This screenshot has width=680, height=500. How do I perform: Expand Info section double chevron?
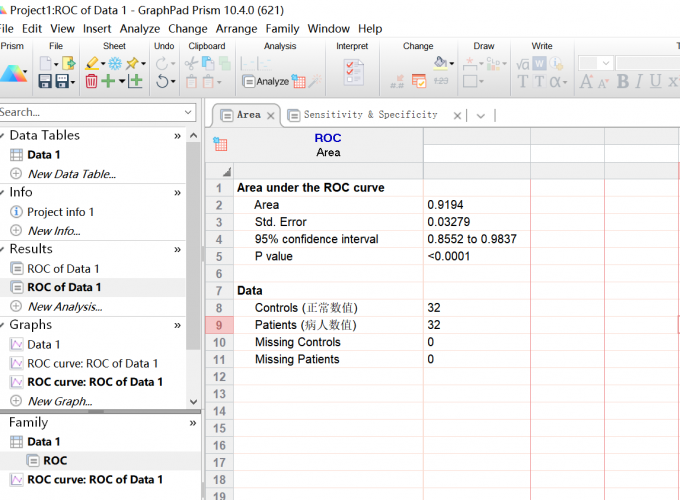(177, 193)
